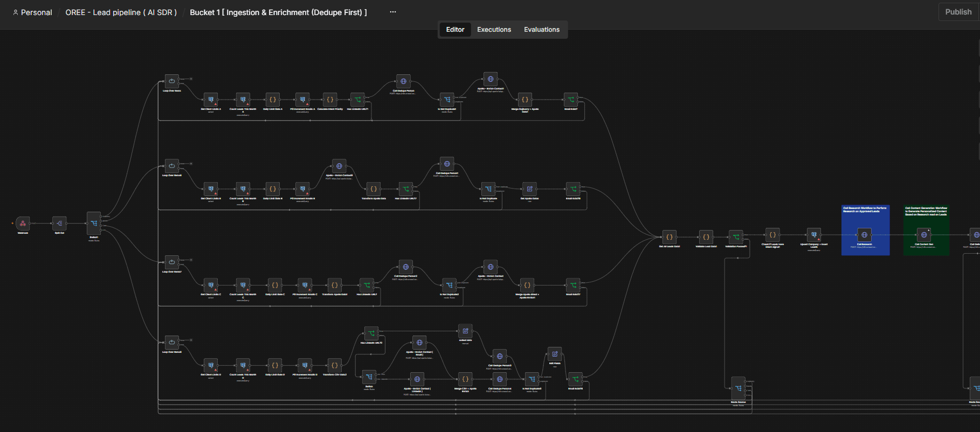Open the Get Client Limits A Postgres node

(211, 100)
